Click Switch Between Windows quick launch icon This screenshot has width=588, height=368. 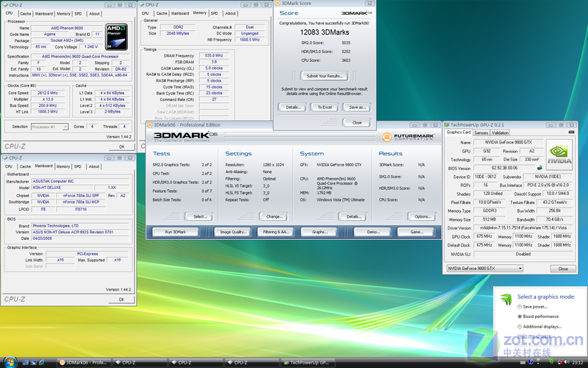34,362
